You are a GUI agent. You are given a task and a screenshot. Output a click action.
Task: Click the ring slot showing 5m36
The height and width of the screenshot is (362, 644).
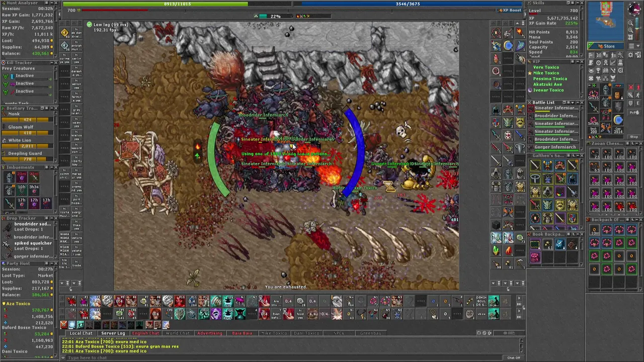click(x=593, y=120)
